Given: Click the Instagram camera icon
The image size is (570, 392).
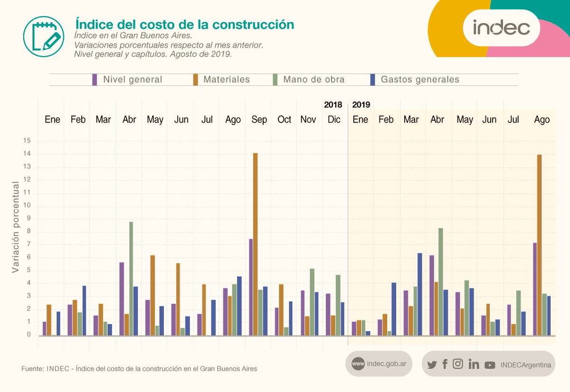Looking at the screenshot, I should (458, 364).
